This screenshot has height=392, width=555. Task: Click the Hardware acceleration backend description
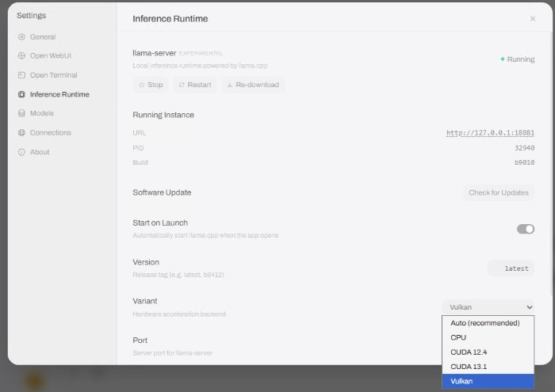click(179, 314)
